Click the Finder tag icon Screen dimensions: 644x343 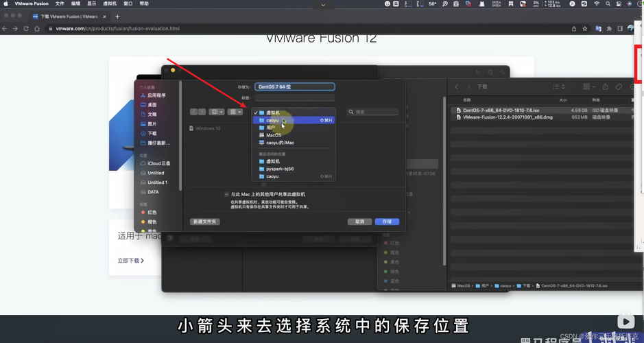(x=619, y=86)
